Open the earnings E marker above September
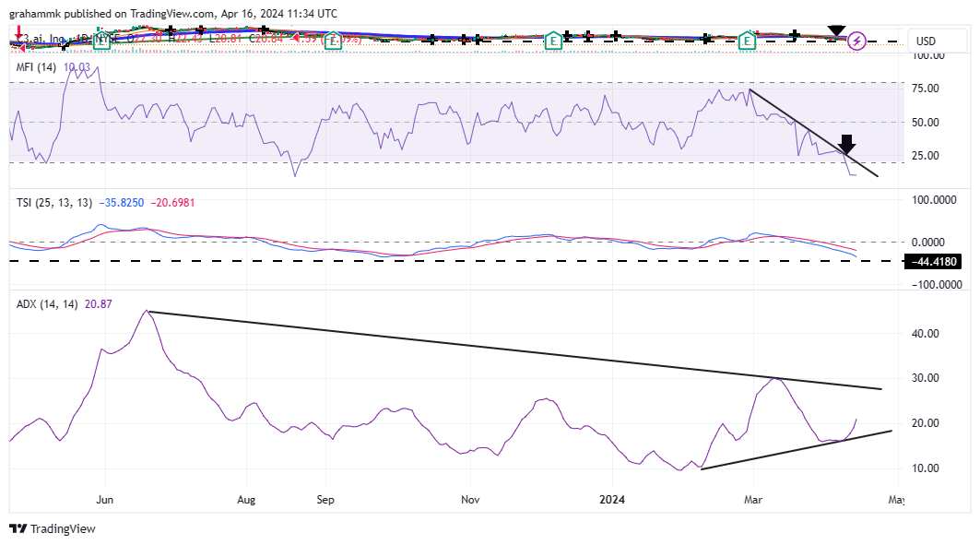The image size is (980, 545). click(x=333, y=41)
